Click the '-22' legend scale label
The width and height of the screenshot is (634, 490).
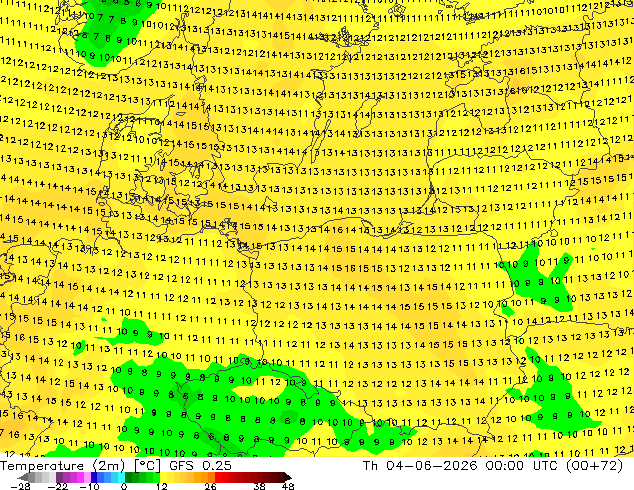(x=57, y=486)
